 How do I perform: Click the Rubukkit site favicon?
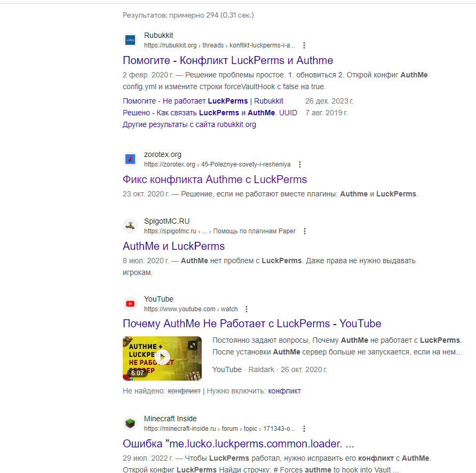(130, 40)
